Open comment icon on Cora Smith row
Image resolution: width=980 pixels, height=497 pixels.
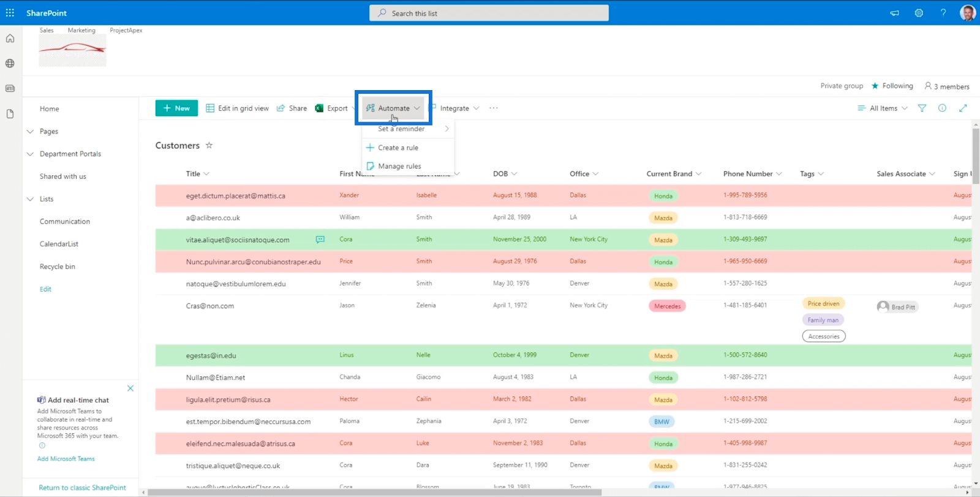coord(320,240)
